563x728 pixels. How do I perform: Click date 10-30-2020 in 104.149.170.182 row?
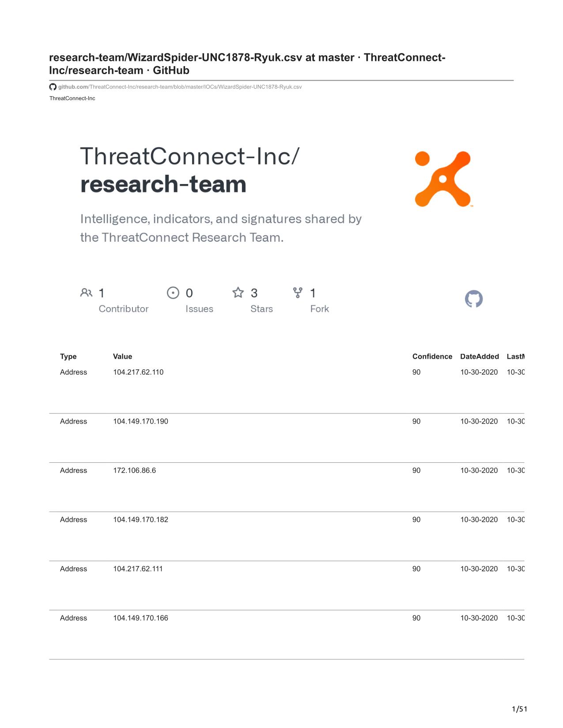click(x=479, y=520)
